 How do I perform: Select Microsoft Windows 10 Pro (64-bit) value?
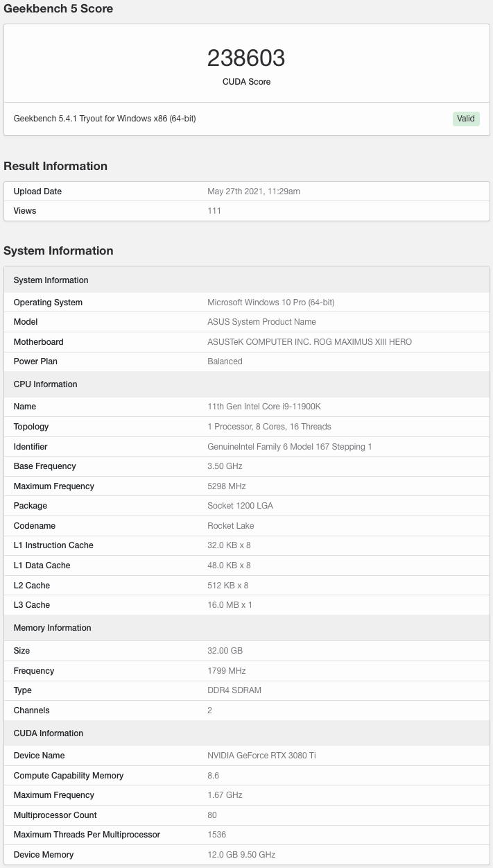pyautogui.click(x=271, y=303)
